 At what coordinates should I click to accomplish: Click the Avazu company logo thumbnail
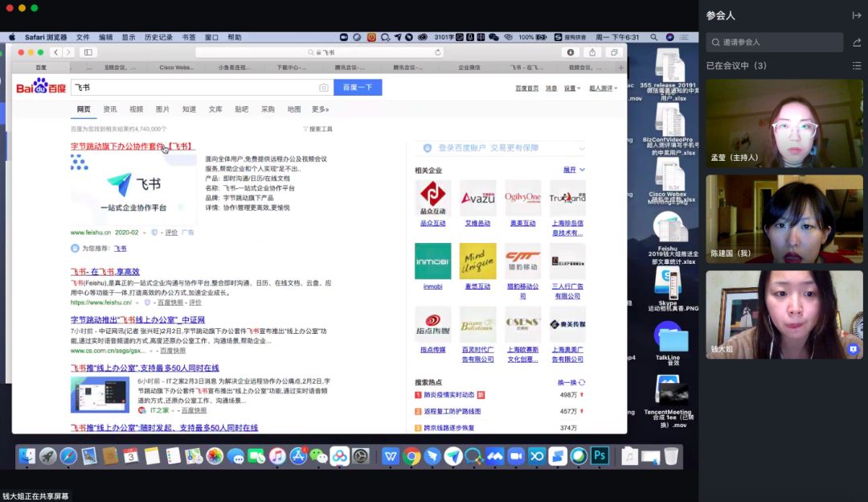click(x=477, y=198)
